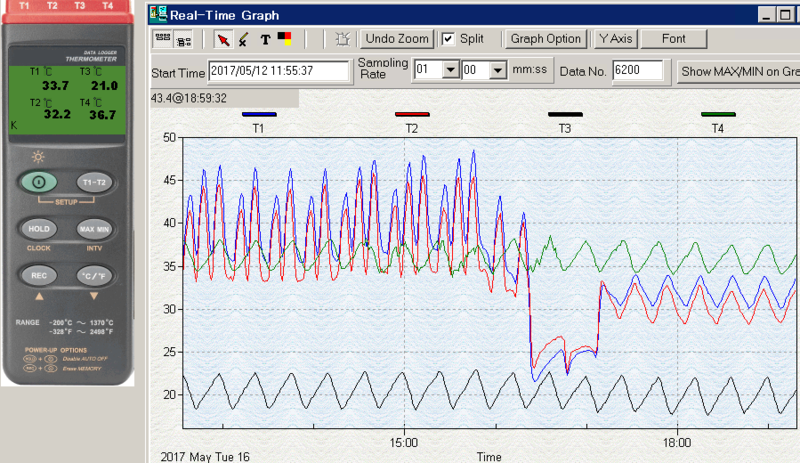
Task: Click the T1 reading 33.7 on display
Action: point(55,86)
